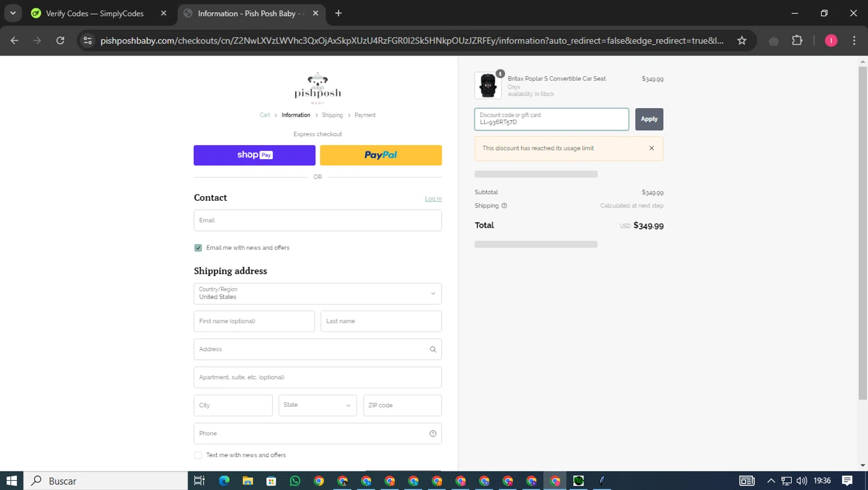Check Text me with news and offers
The image size is (868, 490).
click(x=198, y=455)
